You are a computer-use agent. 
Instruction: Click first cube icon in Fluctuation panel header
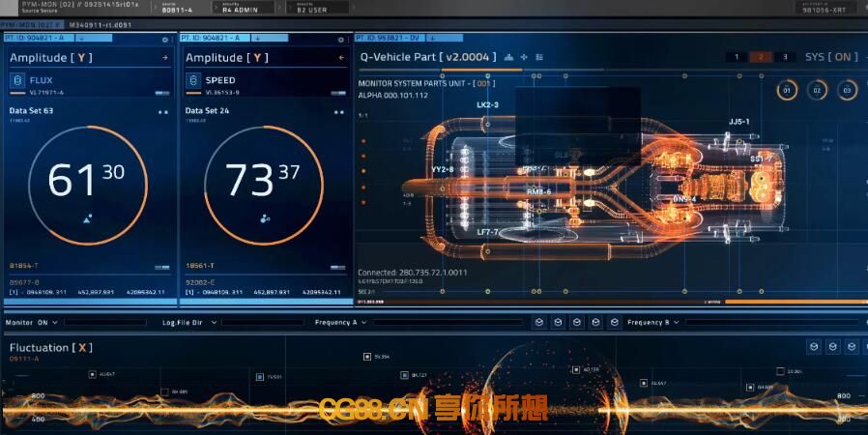click(814, 347)
